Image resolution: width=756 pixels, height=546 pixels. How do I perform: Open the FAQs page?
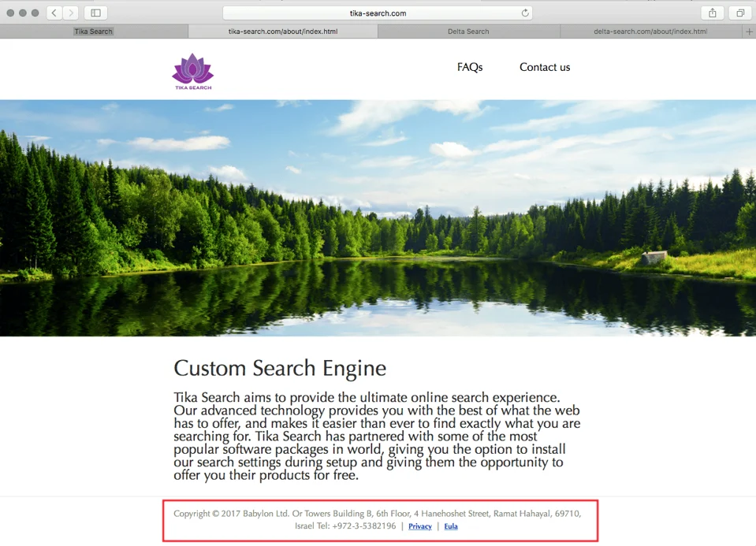(470, 67)
